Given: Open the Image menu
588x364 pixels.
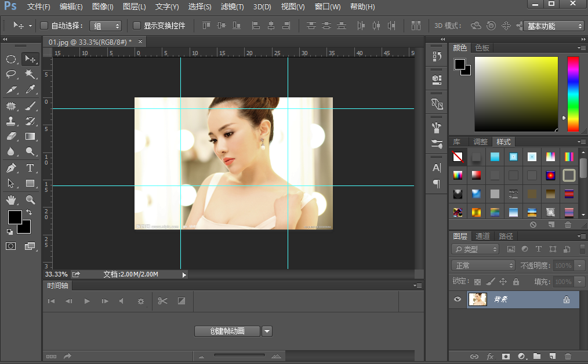Looking at the screenshot, I should point(103,7).
